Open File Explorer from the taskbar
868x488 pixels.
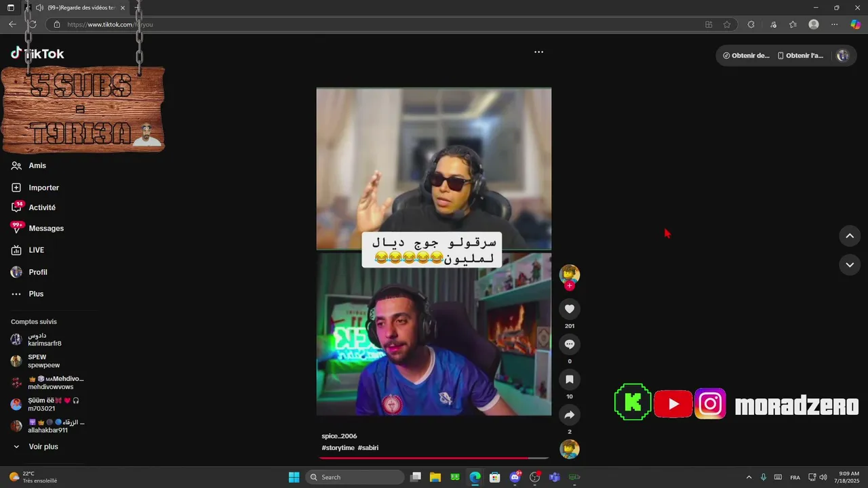pyautogui.click(x=435, y=477)
